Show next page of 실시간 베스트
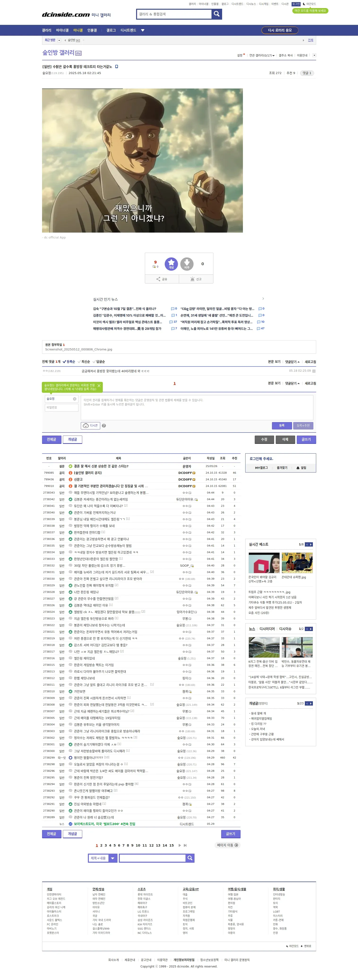The width and height of the screenshot is (358, 980). (x=311, y=544)
